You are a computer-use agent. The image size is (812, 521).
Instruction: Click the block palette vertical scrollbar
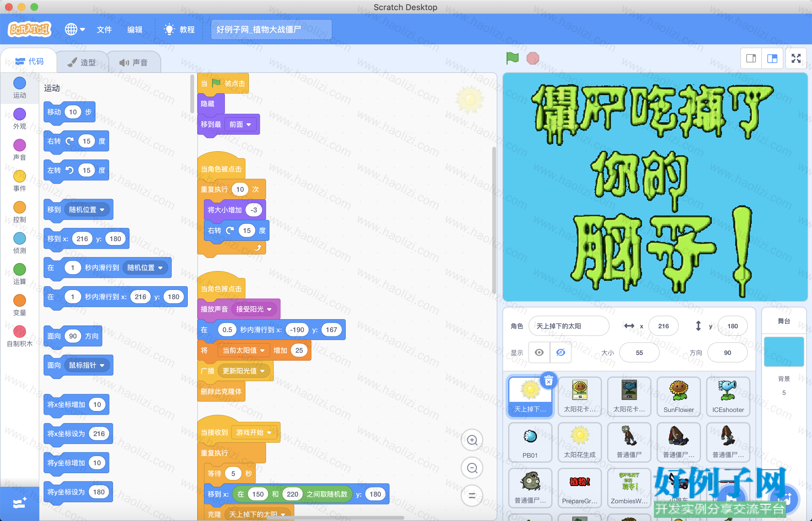point(192,94)
